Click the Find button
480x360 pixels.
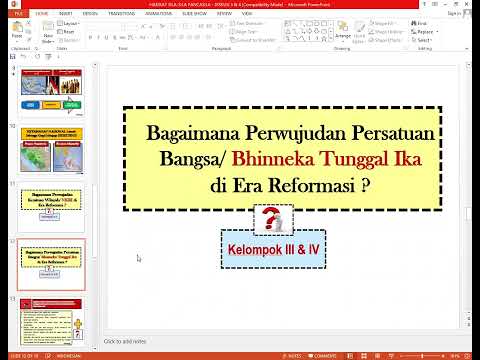(x=419, y=24)
